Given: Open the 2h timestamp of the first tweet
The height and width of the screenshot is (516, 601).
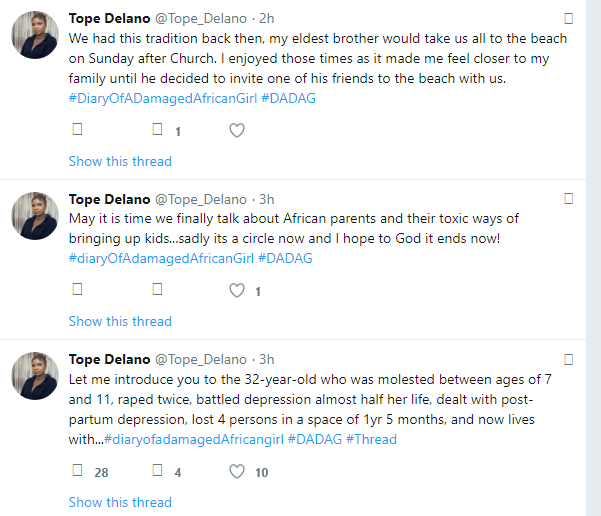Looking at the screenshot, I should point(267,18).
